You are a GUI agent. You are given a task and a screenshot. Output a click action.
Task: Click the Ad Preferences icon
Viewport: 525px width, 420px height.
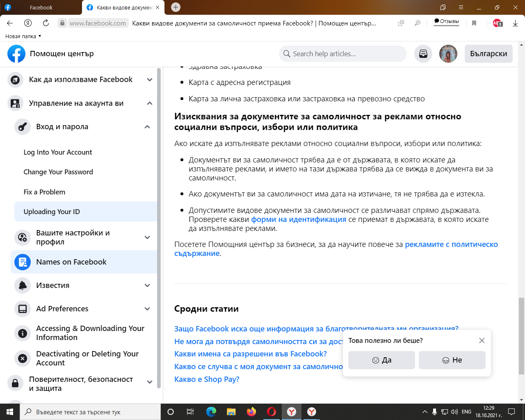point(23,309)
